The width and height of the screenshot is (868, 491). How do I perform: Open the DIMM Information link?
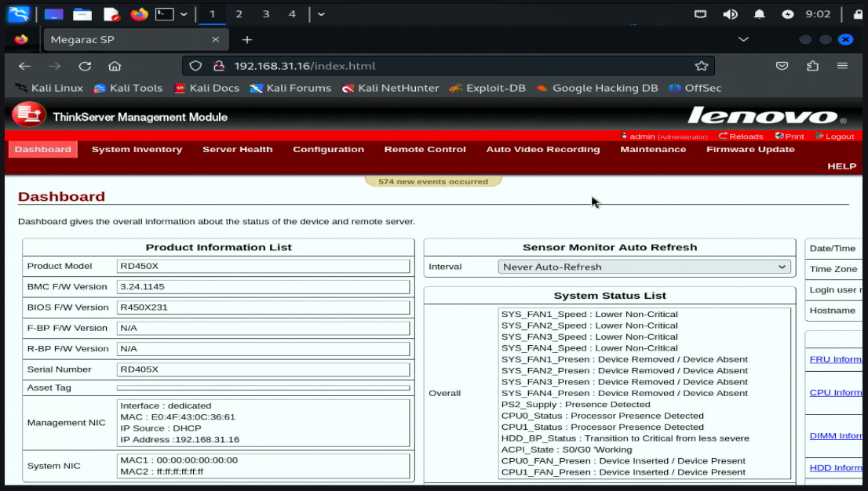(835, 435)
